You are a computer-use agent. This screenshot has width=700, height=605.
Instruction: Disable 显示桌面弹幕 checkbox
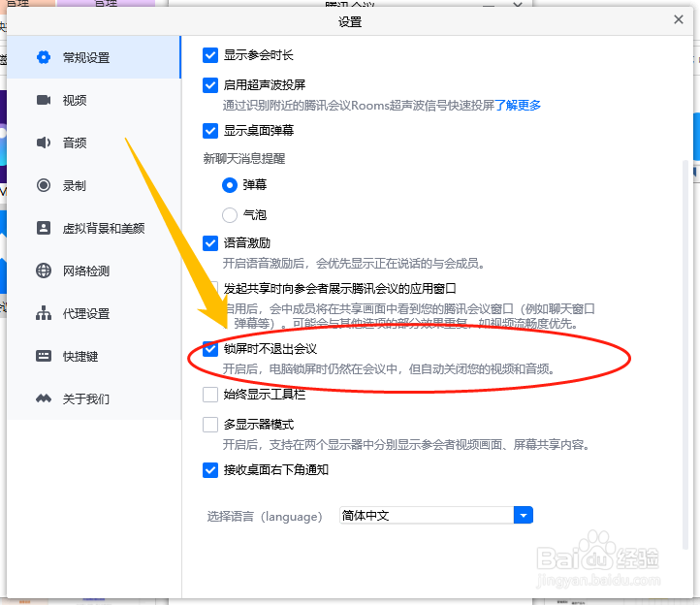point(210,131)
